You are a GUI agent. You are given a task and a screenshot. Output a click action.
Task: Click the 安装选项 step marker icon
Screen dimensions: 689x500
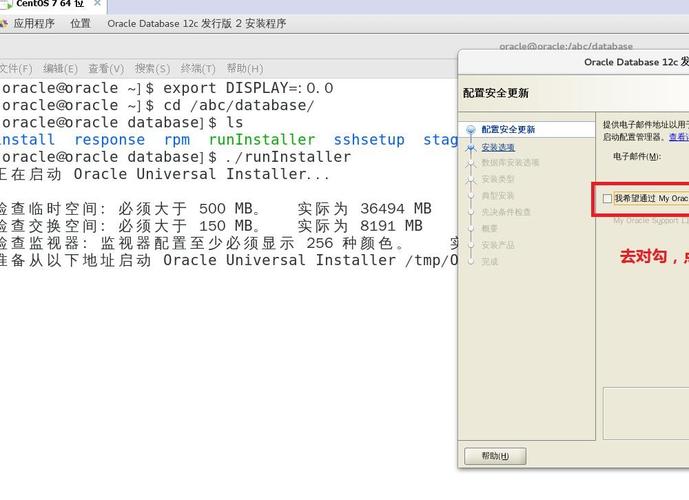tap(471, 147)
